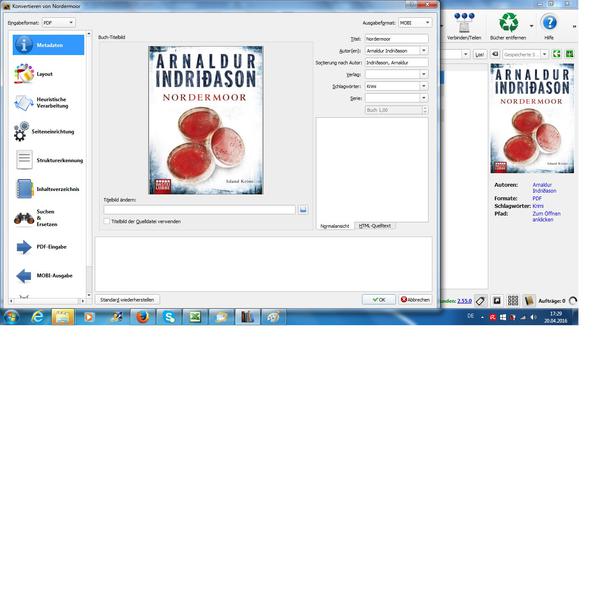
Task: Click the volume icon in system tray
Action: (533, 317)
